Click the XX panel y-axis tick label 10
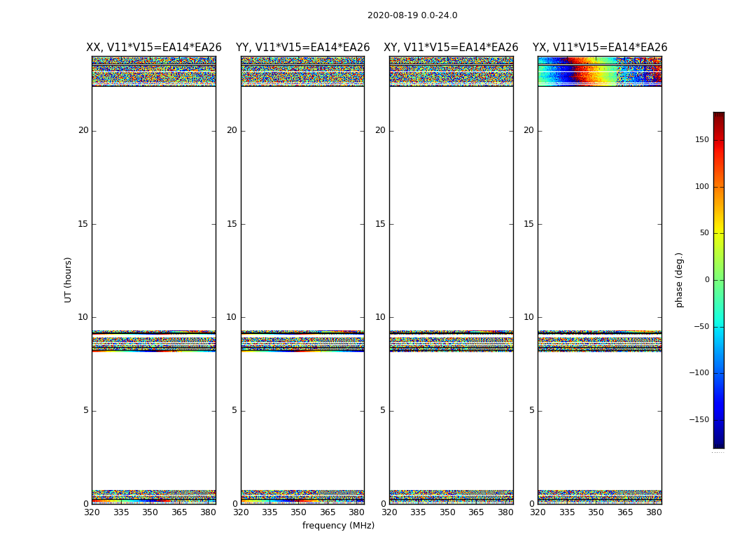Screen dimensions: 735x560 pyautogui.click(x=83, y=317)
